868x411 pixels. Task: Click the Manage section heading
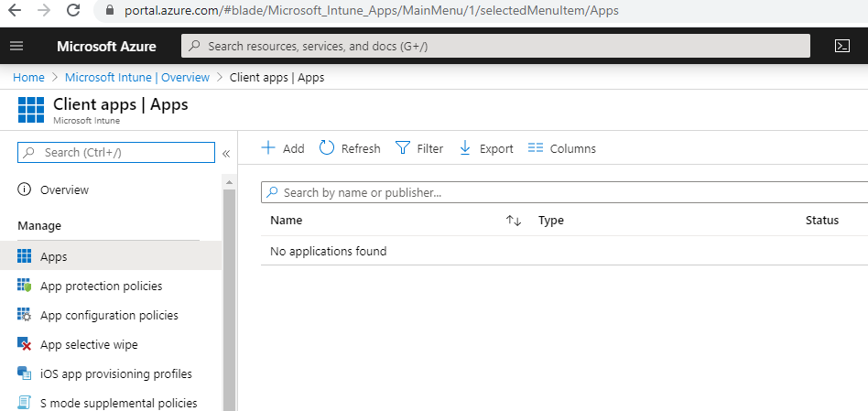coord(39,226)
